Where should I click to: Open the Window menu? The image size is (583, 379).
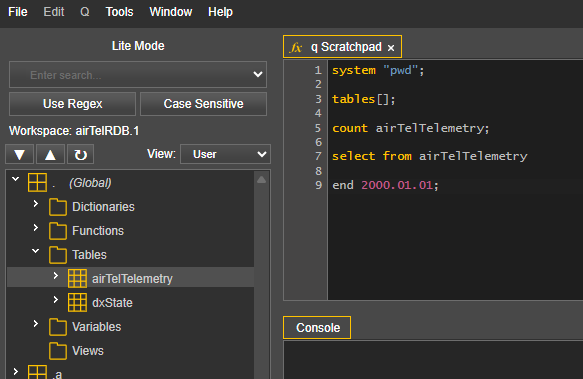(171, 12)
